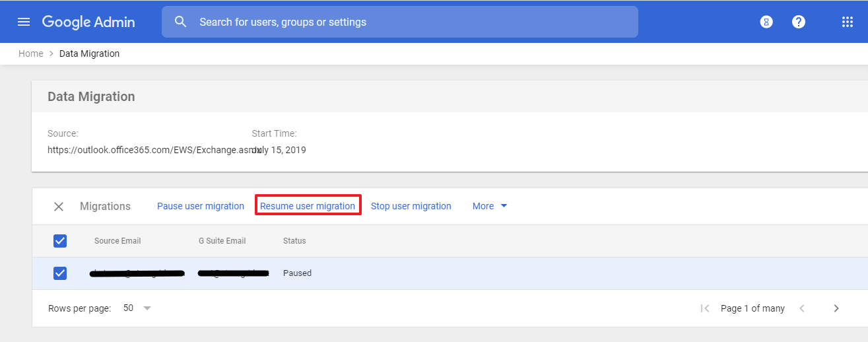Image resolution: width=868 pixels, height=342 pixels.
Task: Go to first page icon
Action: click(705, 308)
